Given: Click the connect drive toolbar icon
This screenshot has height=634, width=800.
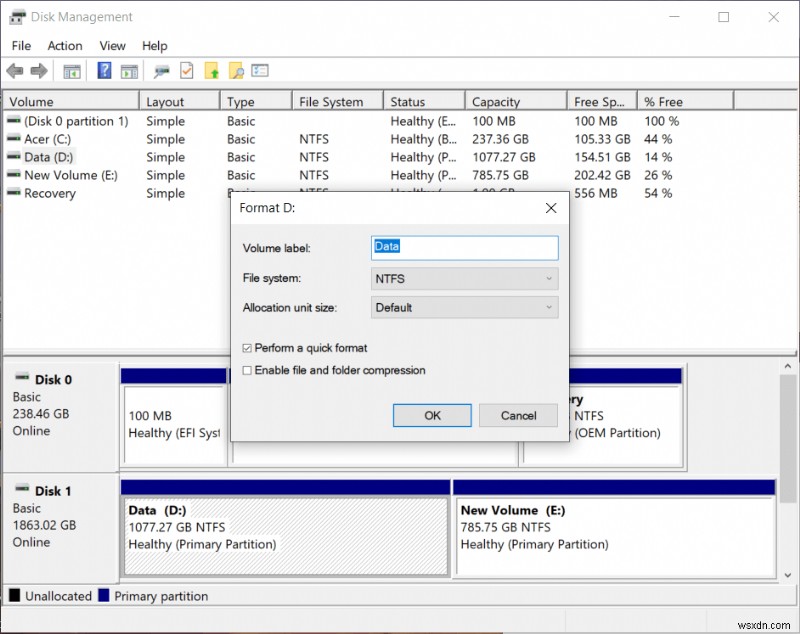Looking at the screenshot, I should (x=162, y=71).
